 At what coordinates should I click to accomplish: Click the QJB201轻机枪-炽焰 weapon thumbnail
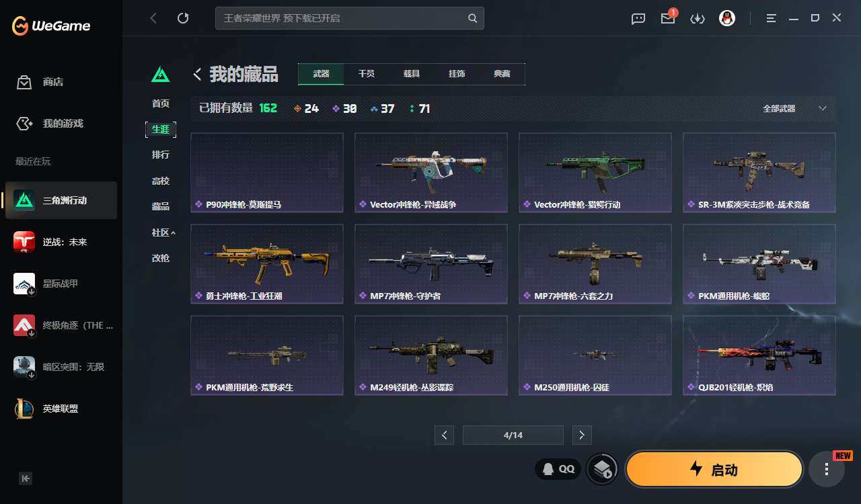759,355
